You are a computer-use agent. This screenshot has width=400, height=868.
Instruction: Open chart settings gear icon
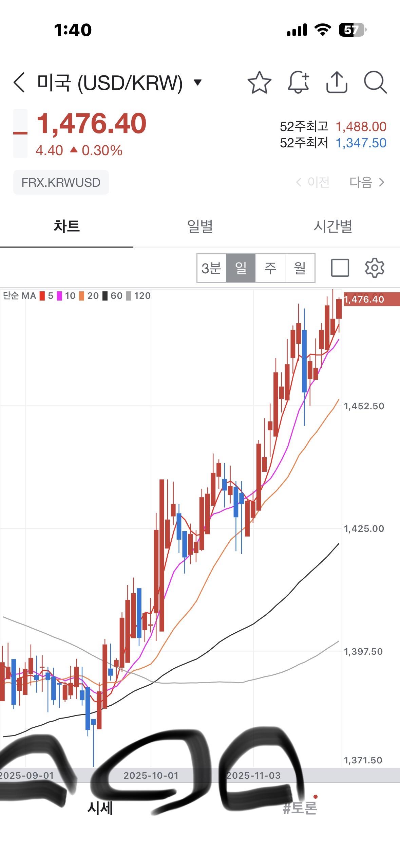374,268
